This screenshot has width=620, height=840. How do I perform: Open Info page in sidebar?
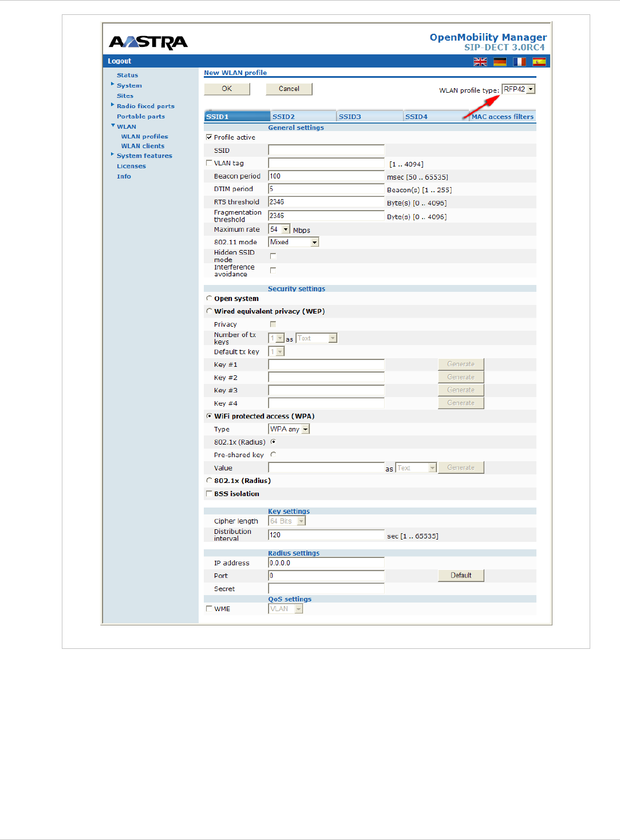(124, 177)
